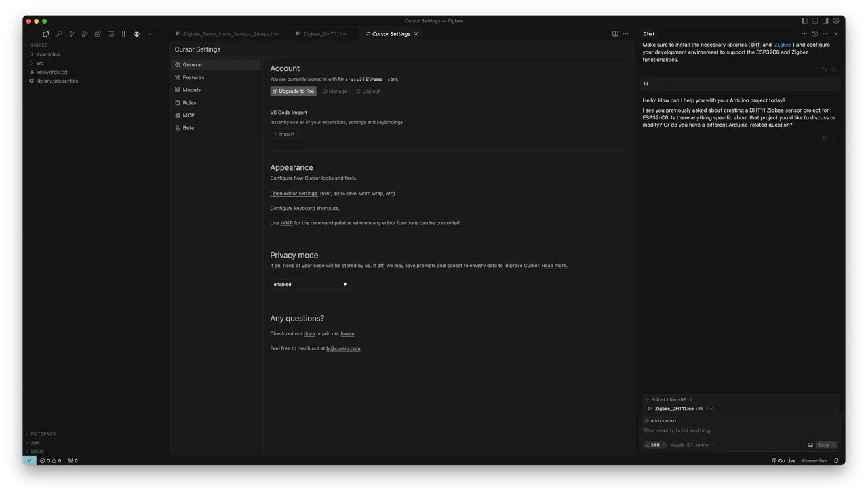Image resolution: width=868 pixels, height=488 pixels.
Task: Click the ports indicator showing 0
Action: (73, 460)
